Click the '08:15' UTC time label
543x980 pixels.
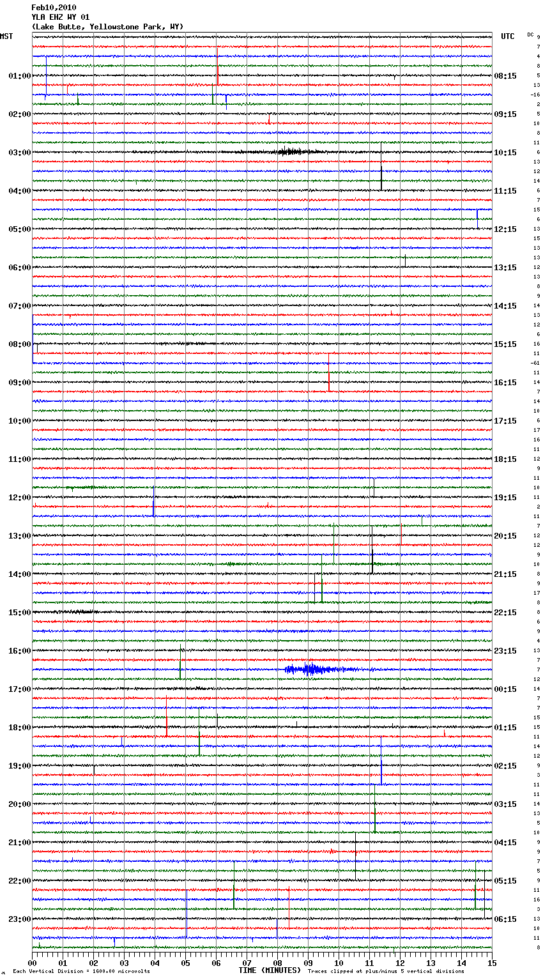(505, 76)
